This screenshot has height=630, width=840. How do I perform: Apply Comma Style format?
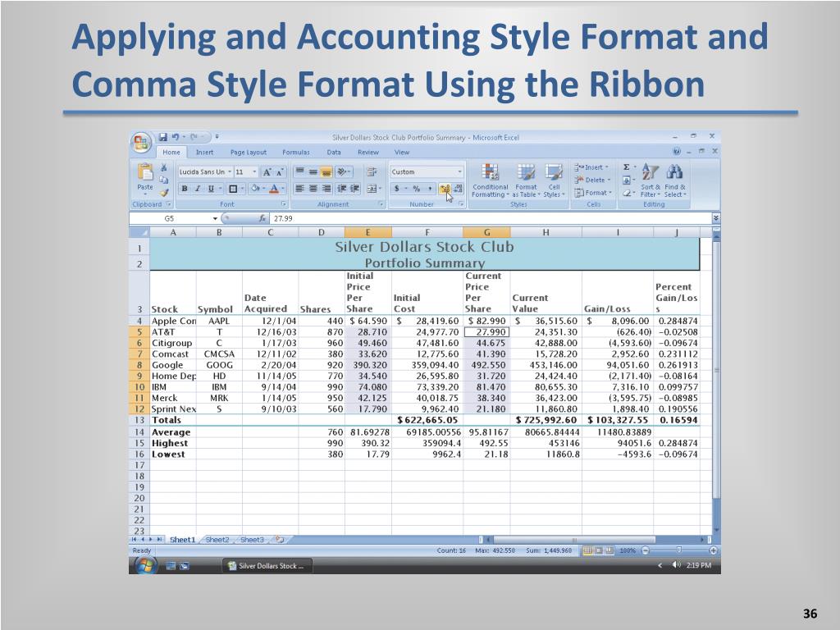[429, 189]
